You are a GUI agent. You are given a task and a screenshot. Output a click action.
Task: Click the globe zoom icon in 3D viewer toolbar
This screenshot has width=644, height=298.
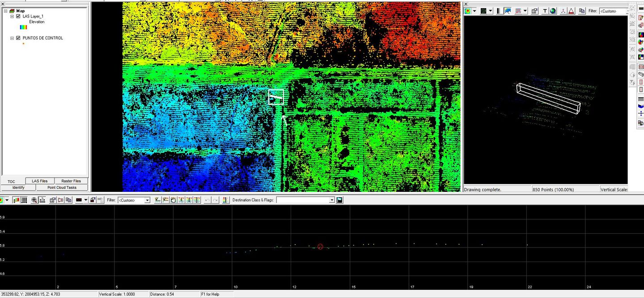553,11
